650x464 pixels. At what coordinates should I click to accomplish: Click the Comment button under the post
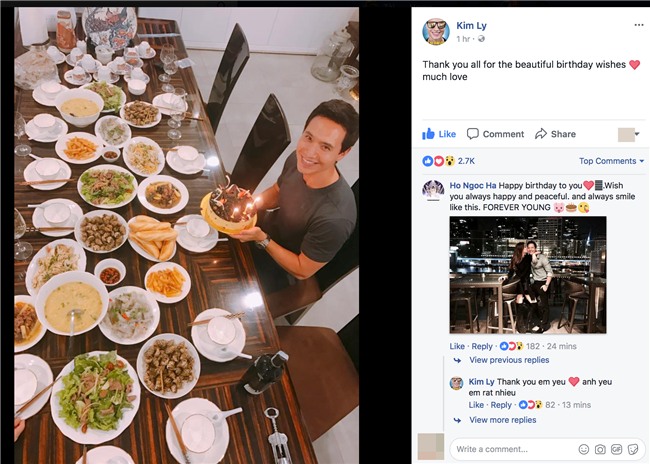pos(494,134)
